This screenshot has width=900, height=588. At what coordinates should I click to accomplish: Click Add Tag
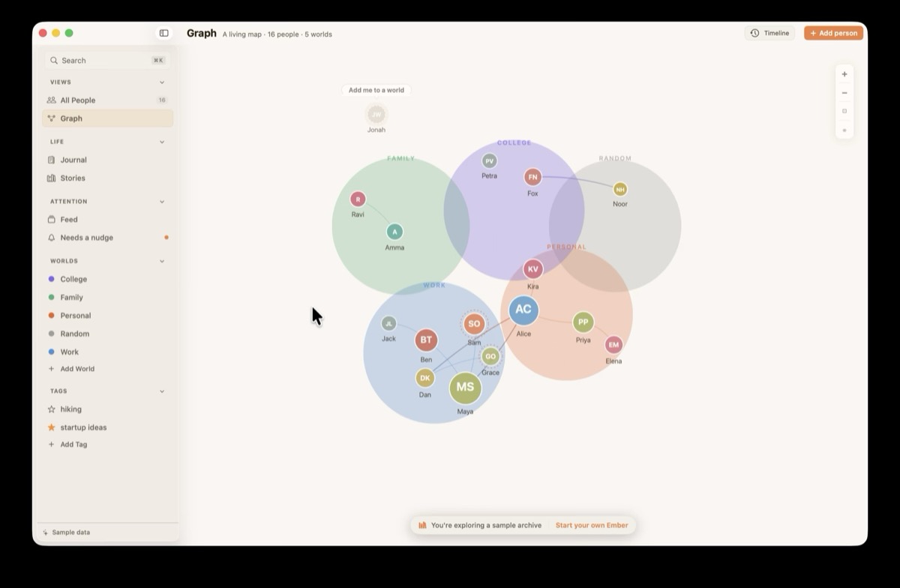click(107, 445)
